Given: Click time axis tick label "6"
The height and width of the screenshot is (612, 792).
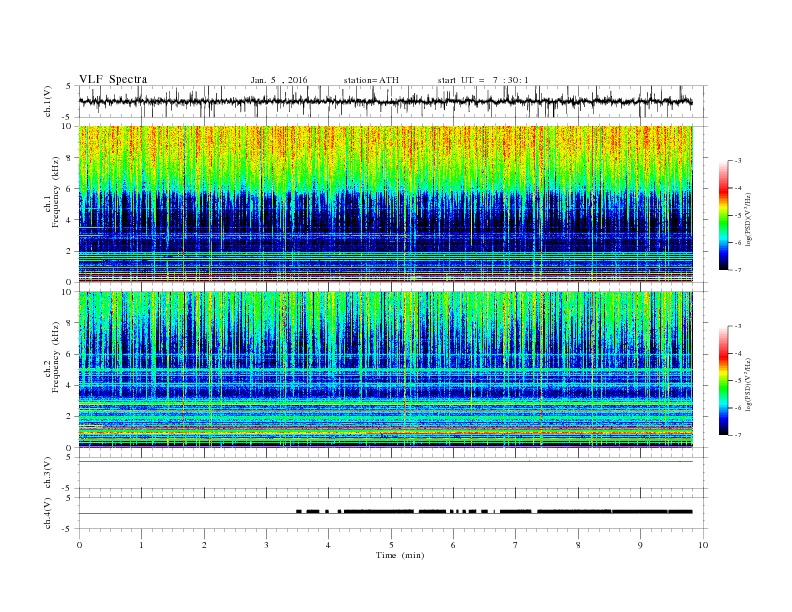Looking at the screenshot, I should [453, 545].
